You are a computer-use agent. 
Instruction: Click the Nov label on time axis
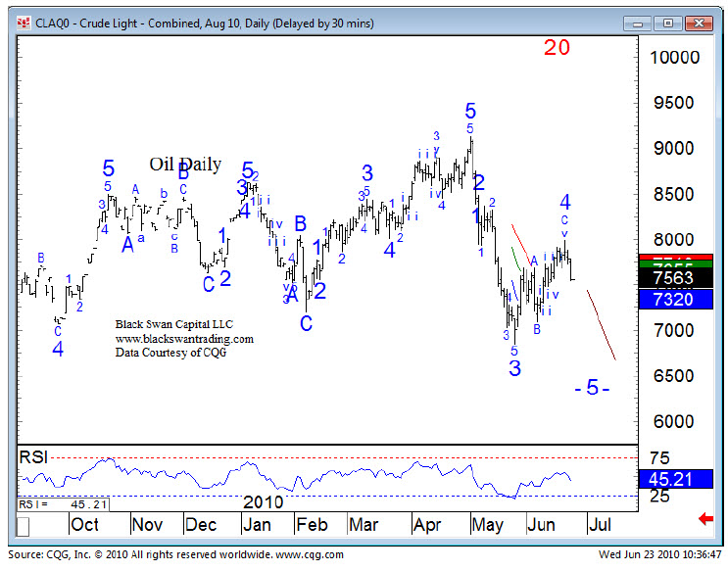click(147, 525)
